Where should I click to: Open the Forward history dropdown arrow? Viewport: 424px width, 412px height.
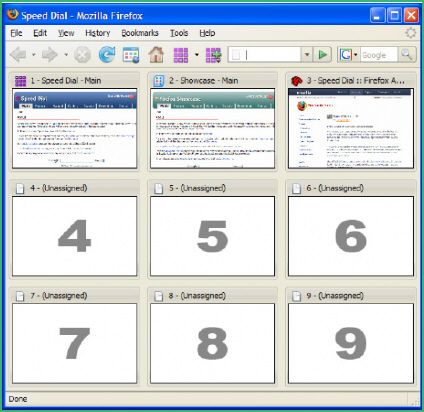pos(66,55)
